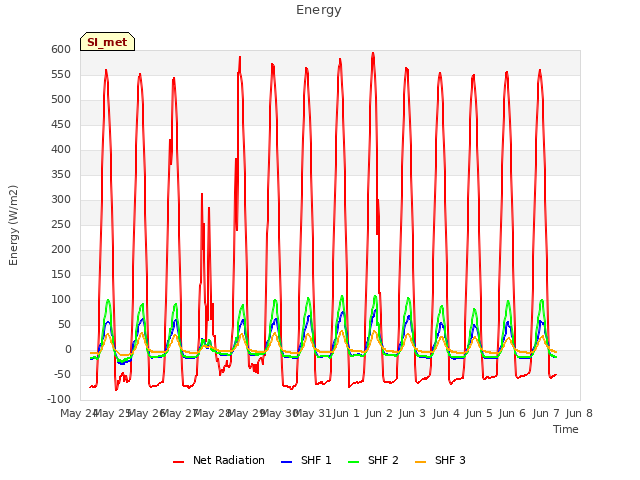This screenshot has width=640, height=480.
Task: Click the Jun 2 x-axis date label
Action: (x=379, y=413)
